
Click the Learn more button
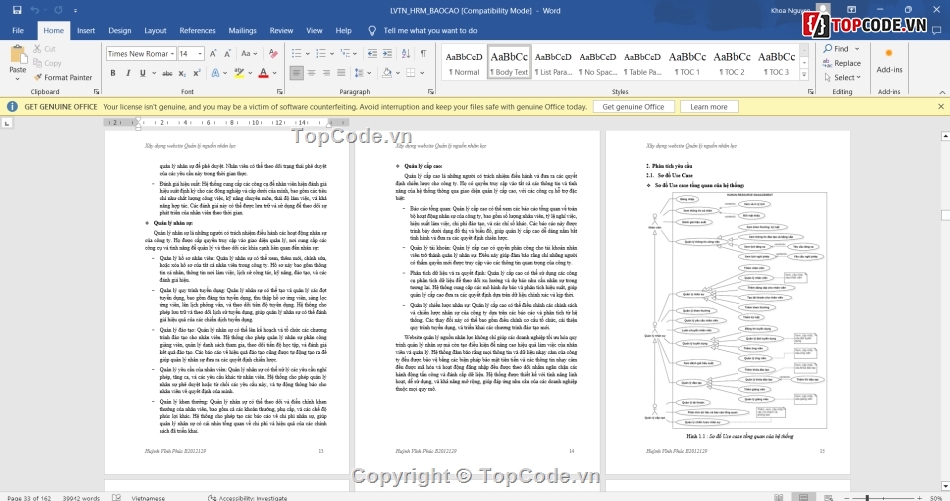click(708, 107)
